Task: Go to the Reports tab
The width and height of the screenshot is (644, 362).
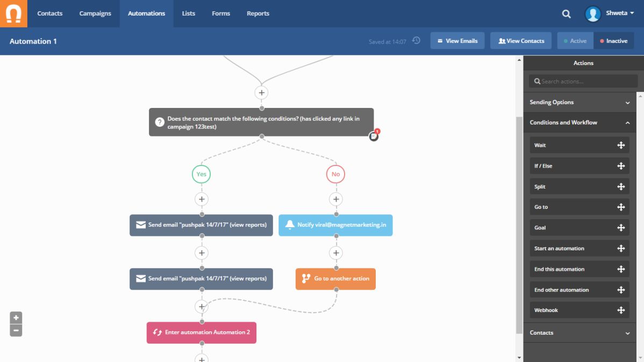Action: 258,13
